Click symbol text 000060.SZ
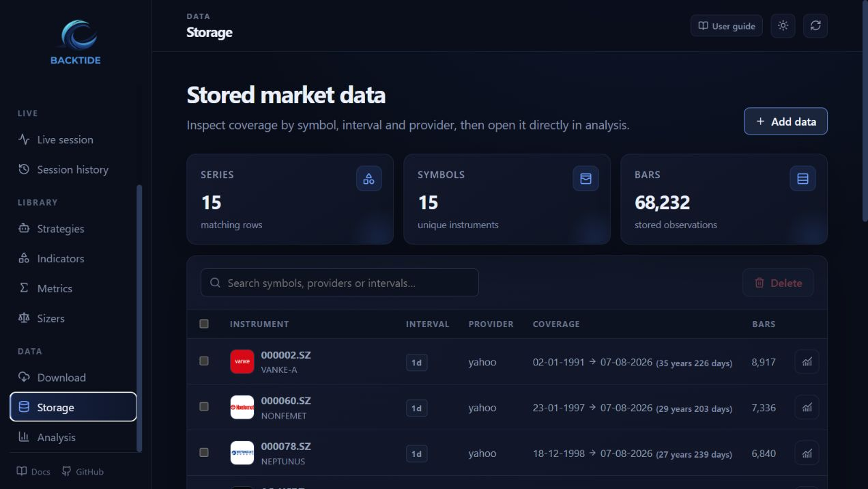The image size is (868, 489). pos(286,401)
